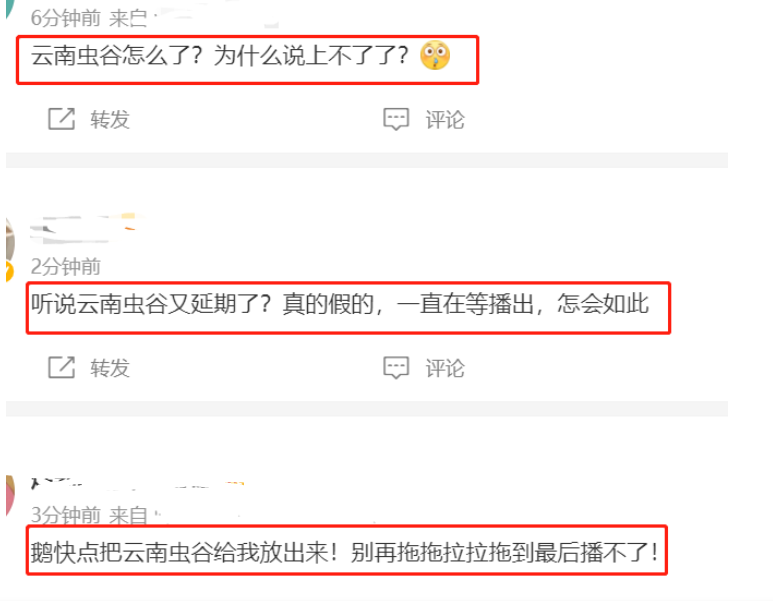The image size is (773, 601).
Task: Open the comment icon under second post
Action: [396, 367]
